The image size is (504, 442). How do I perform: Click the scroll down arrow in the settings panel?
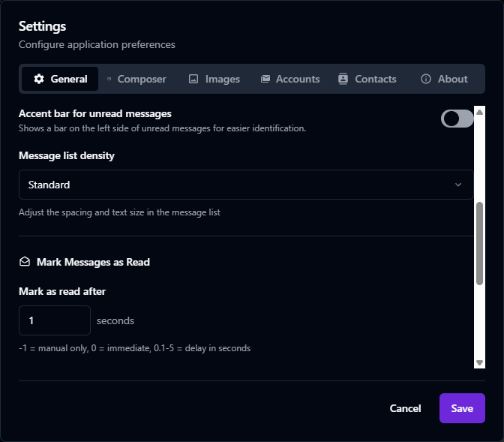pos(480,363)
